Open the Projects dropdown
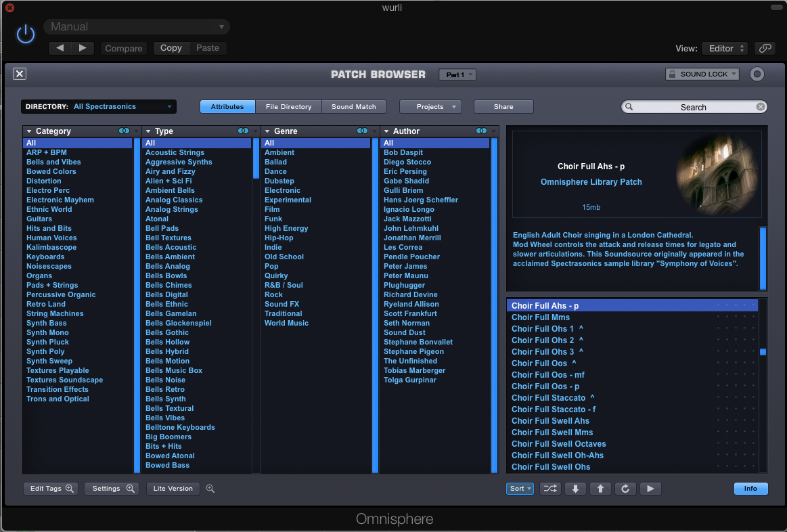The height and width of the screenshot is (532, 787). click(430, 106)
